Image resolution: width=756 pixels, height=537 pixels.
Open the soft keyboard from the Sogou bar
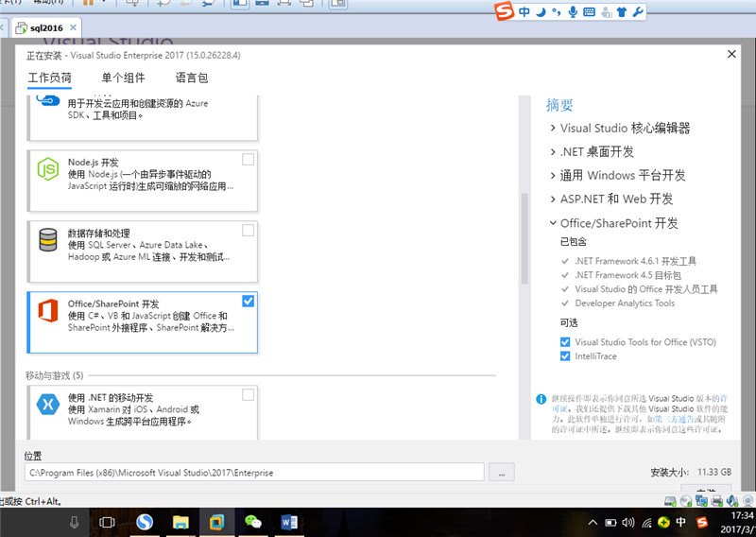(x=589, y=12)
